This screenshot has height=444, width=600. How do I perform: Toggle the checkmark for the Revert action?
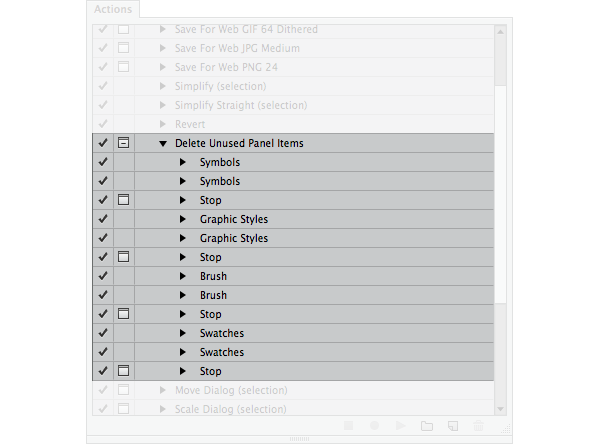(x=102, y=125)
